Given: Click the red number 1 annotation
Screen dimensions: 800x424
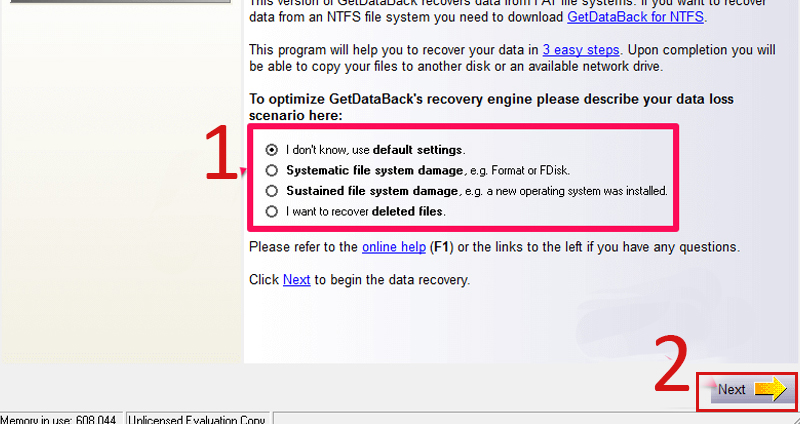Looking at the screenshot, I should [220, 153].
